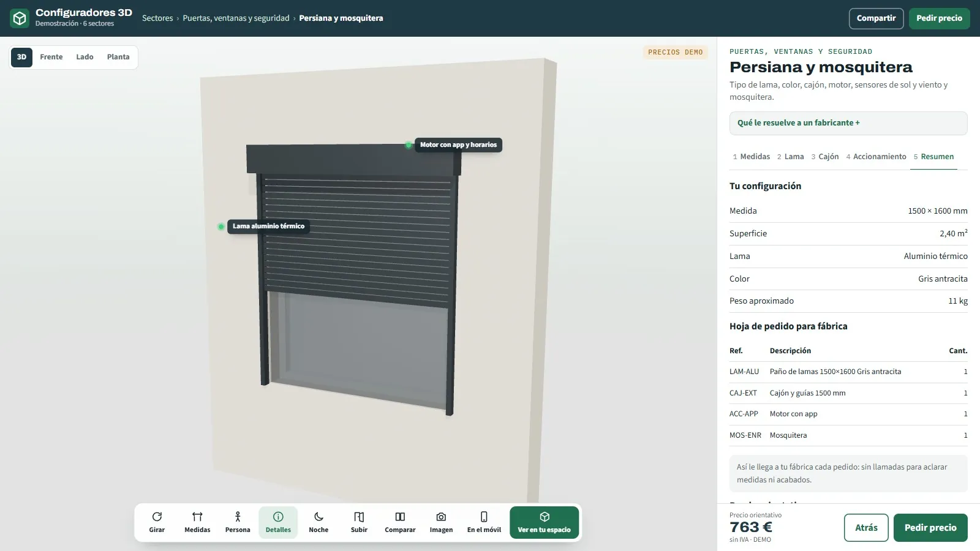Open step 2 Lama
980x551 pixels.
click(791, 157)
